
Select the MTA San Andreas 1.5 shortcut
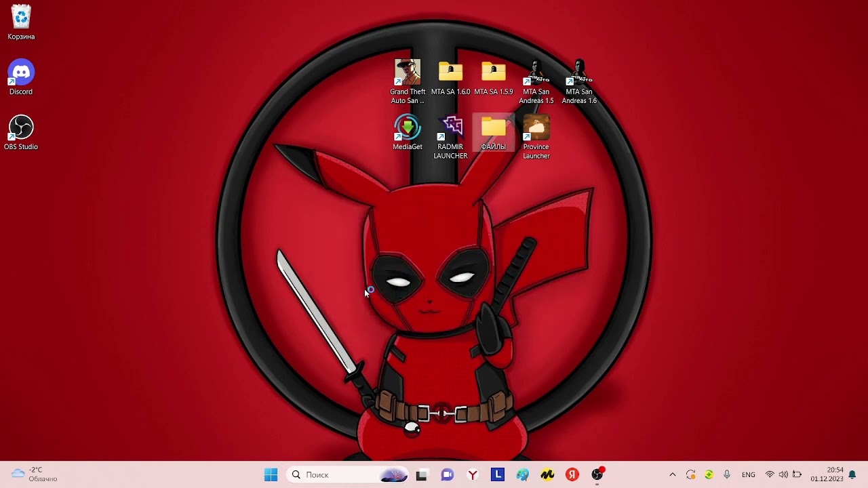coord(536,81)
